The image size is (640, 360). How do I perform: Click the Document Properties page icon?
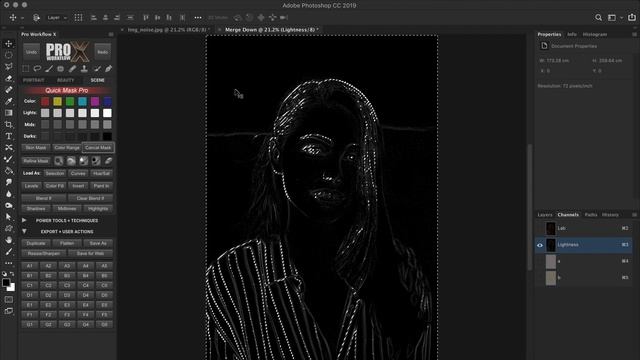coord(544,46)
